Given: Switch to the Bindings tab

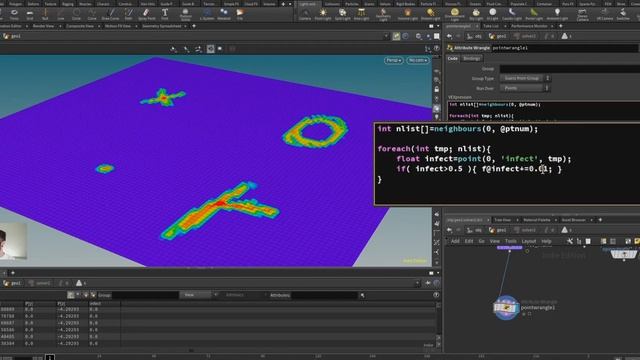Looking at the screenshot, I should (x=471, y=59).
